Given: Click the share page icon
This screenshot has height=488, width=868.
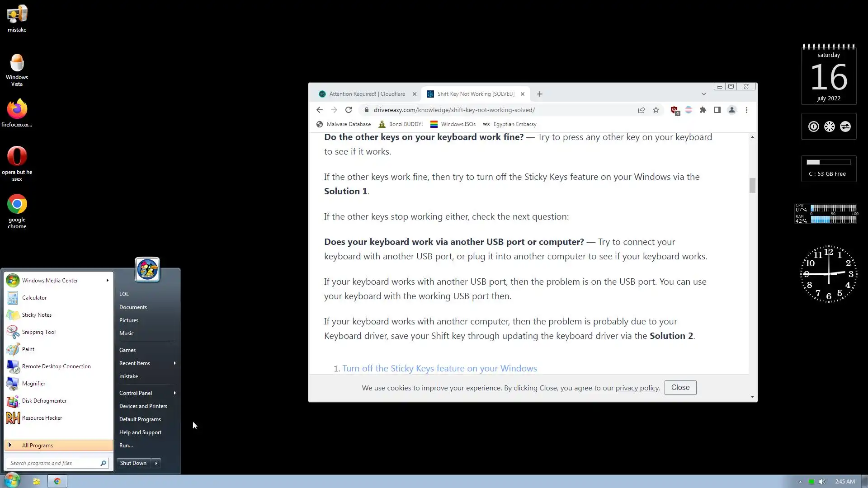Looking at the screenshot, I should tap(641, 110).
